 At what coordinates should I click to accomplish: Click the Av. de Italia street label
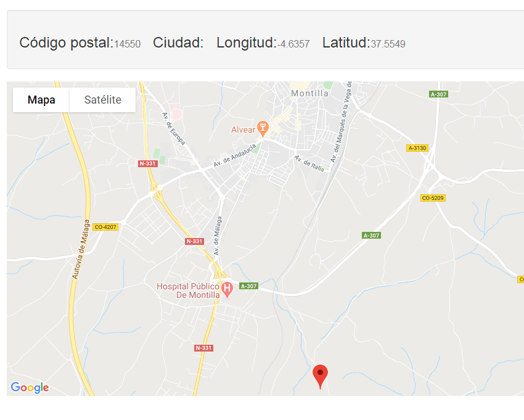coord(309,163)
